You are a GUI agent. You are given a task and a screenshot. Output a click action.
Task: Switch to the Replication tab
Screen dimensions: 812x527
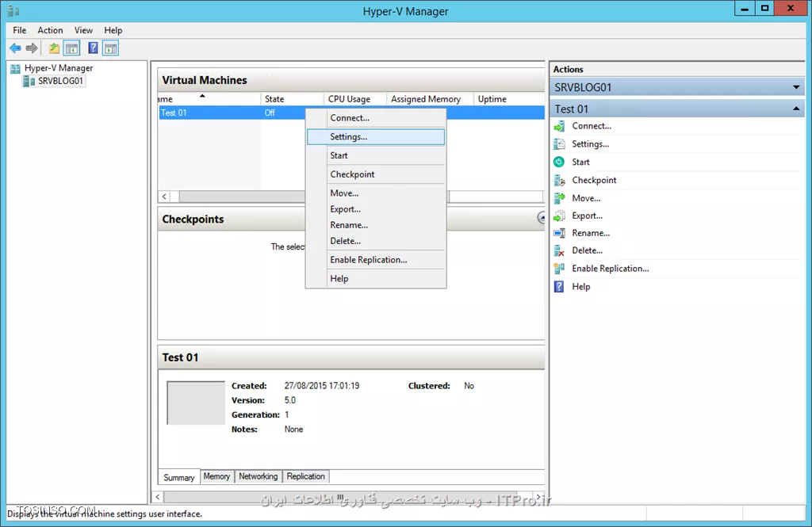[x=305, y=476]
